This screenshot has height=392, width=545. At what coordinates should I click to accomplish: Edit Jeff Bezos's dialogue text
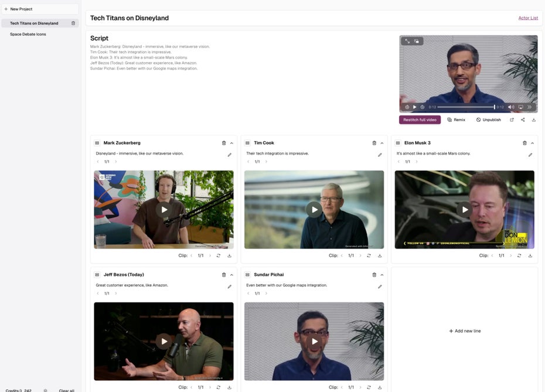point(229,287)
